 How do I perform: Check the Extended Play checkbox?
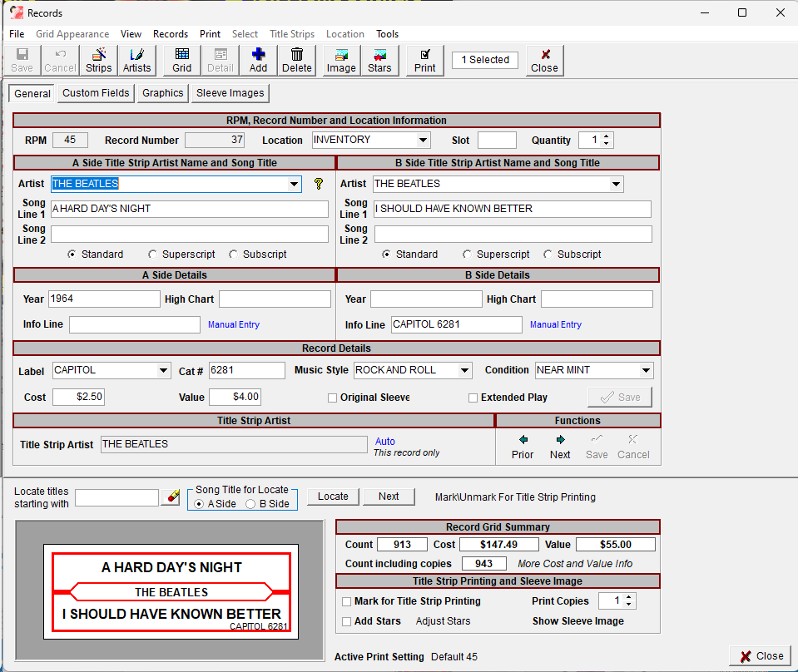[x=473, y=398]
